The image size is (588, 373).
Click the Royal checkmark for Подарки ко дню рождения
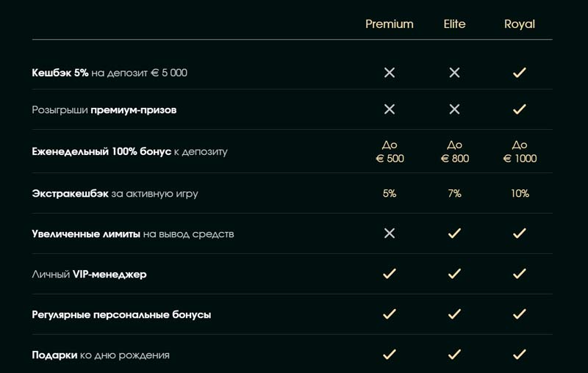(519, 355)
